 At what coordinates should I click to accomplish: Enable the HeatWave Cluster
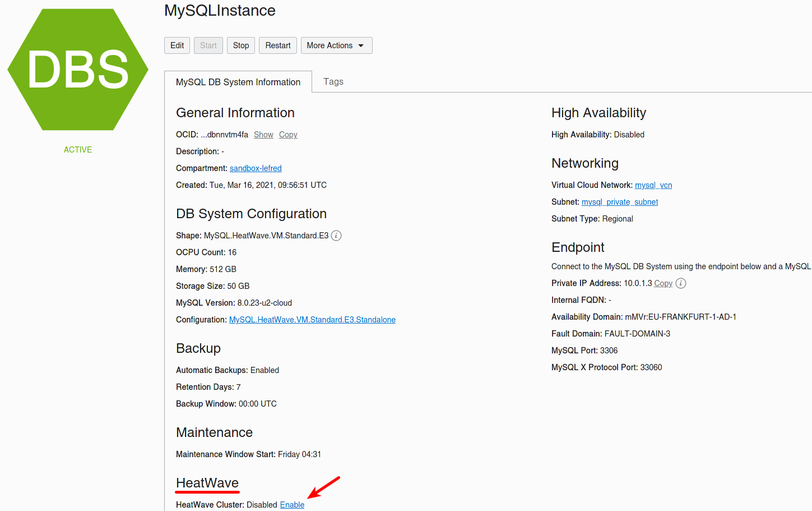coord(292,505)
